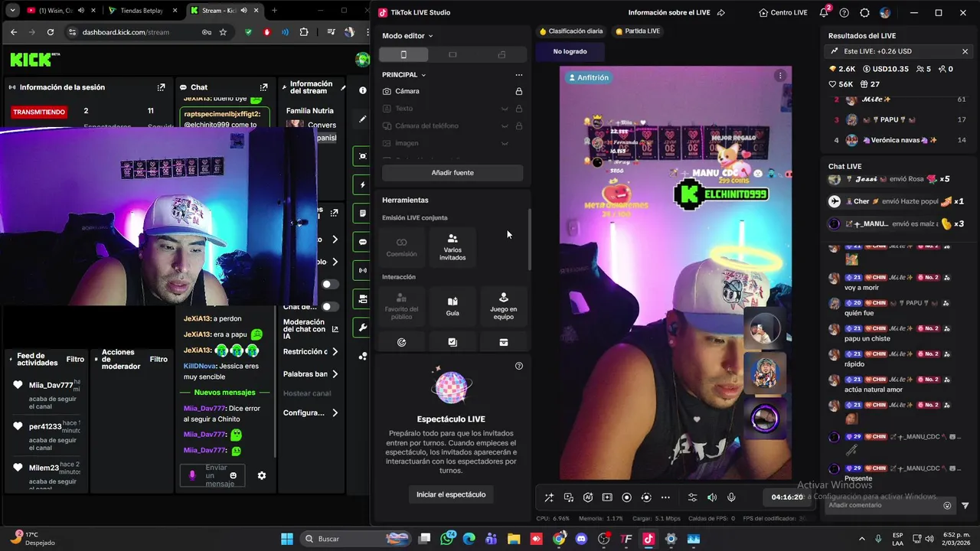Click Iniciar el espectáculo button
Screen dimensions: 980x551
451,494
